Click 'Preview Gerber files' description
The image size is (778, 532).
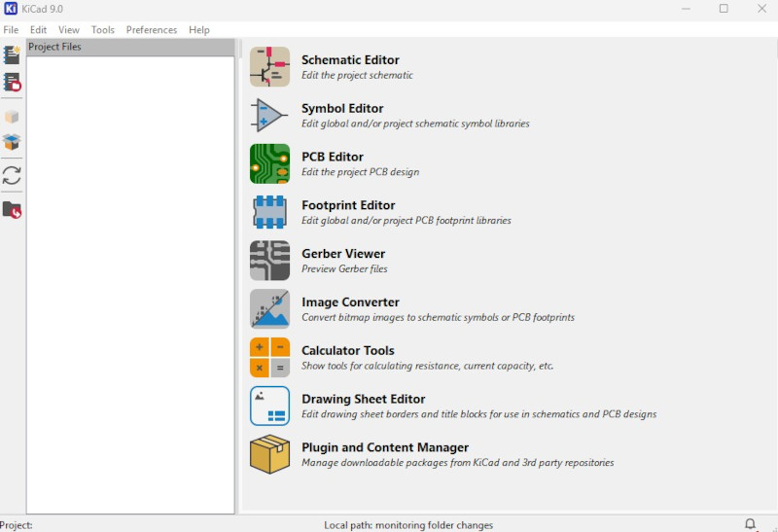tap(344, 269)
